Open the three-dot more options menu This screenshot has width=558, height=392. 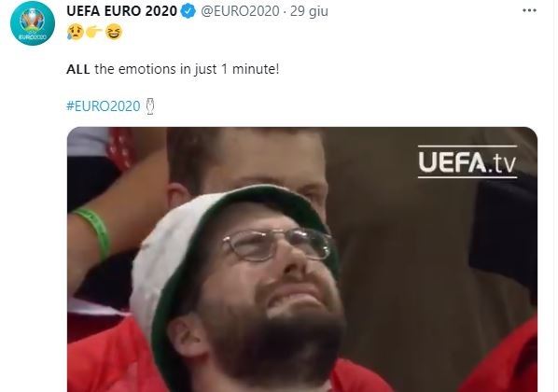point(529,10)
